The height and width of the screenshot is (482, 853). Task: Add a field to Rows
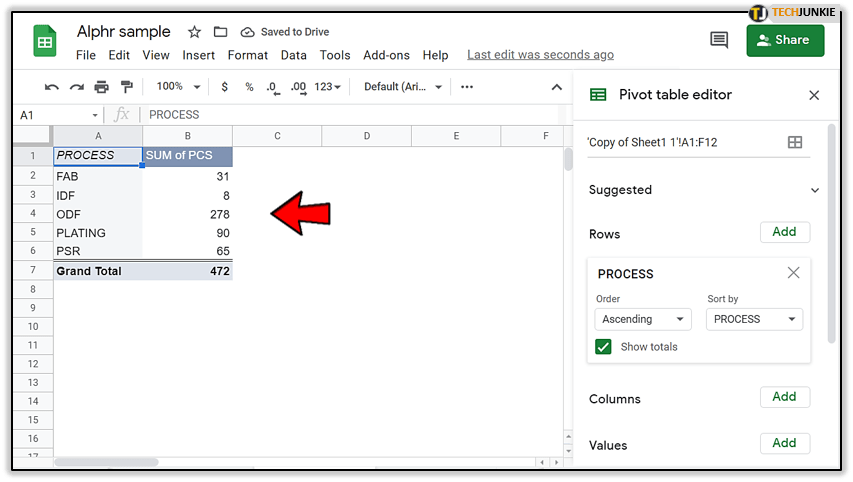point(784,232)
